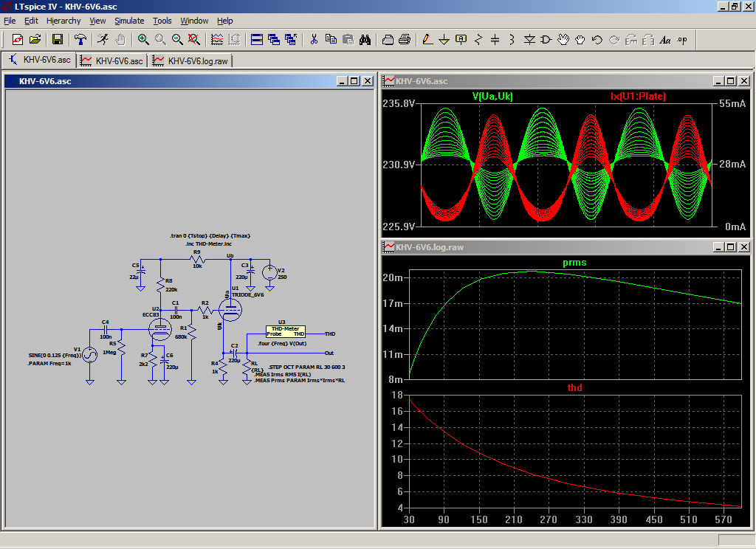Select the Resistor placement tool
The image size is (756, 549).
[x=478, y=40]
